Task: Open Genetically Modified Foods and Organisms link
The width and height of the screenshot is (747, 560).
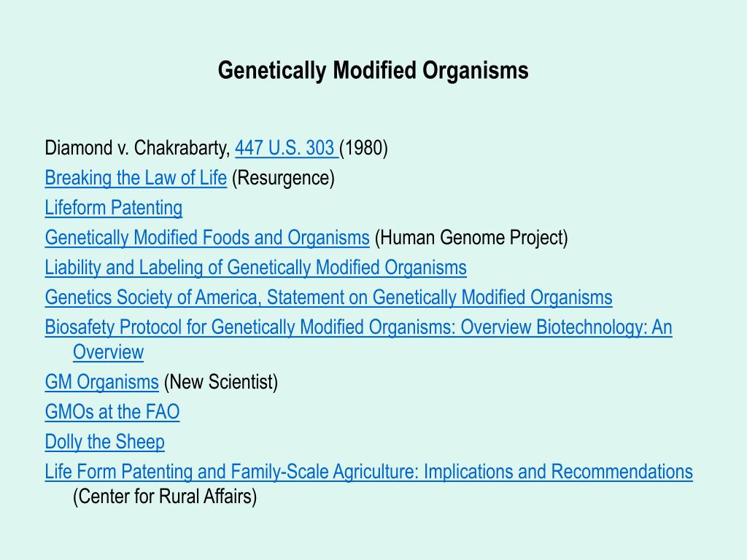Action: pyautogui.click(x=207, y=238)
